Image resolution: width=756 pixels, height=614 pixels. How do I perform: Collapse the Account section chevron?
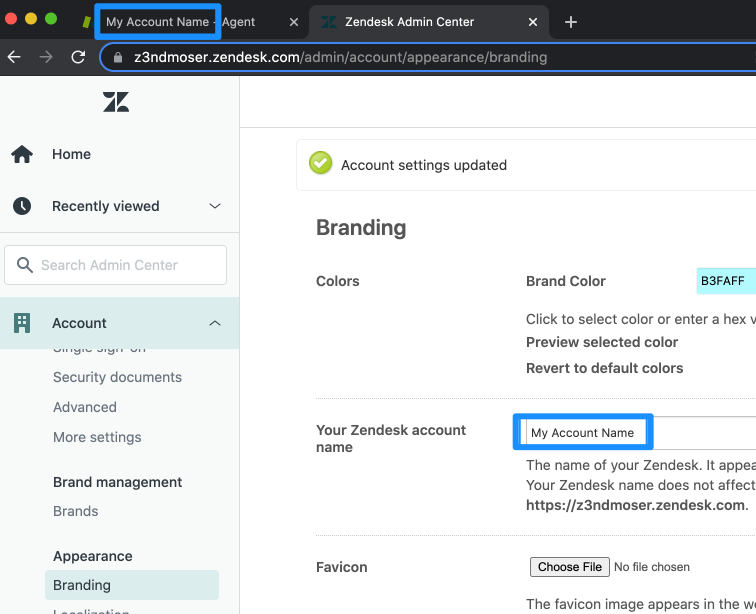[x=214, y=323]
